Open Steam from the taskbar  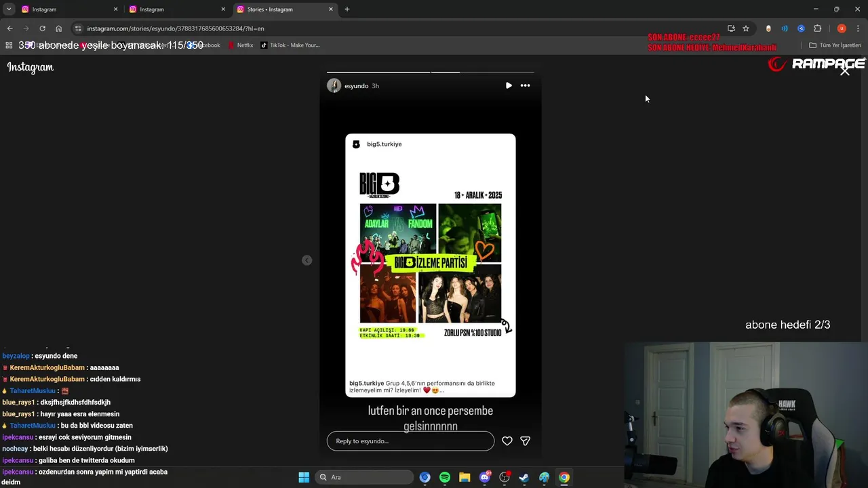pos(524,477)
